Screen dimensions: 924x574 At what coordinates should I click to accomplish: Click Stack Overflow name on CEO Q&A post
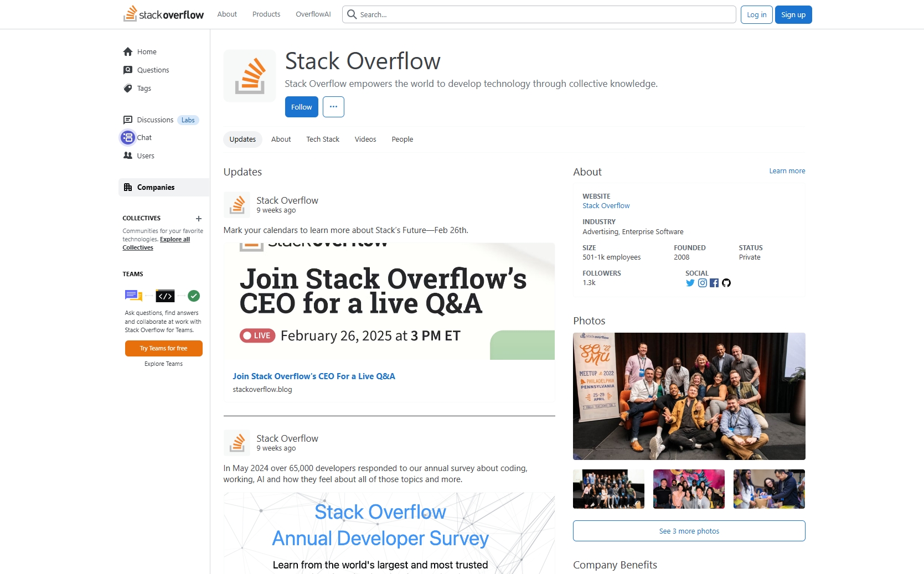pos(287,200)
